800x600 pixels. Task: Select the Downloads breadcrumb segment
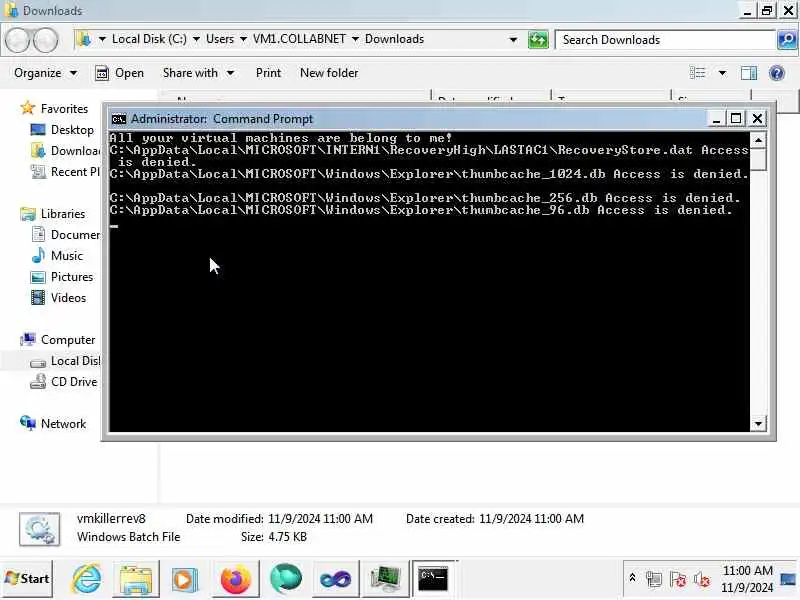394,39
